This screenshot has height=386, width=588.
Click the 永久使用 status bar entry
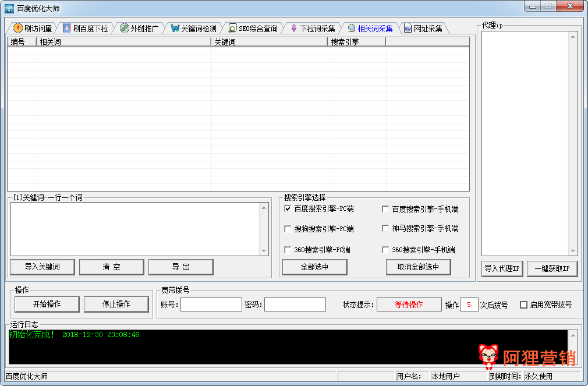(x=539, y=376)
